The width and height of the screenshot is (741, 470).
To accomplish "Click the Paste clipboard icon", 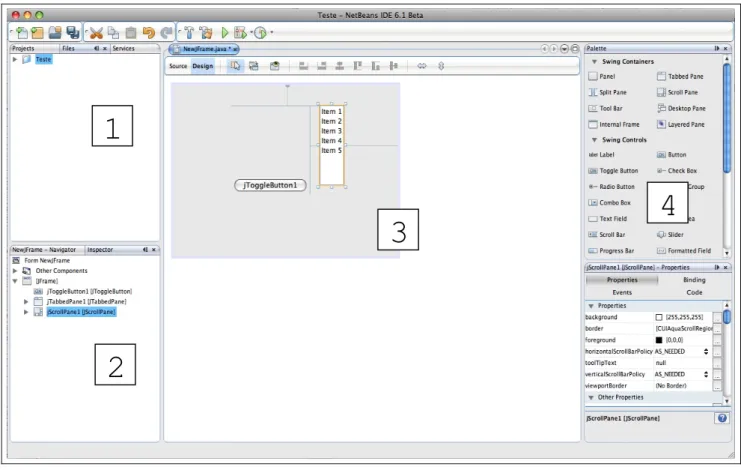I will (x=131, y=33).
